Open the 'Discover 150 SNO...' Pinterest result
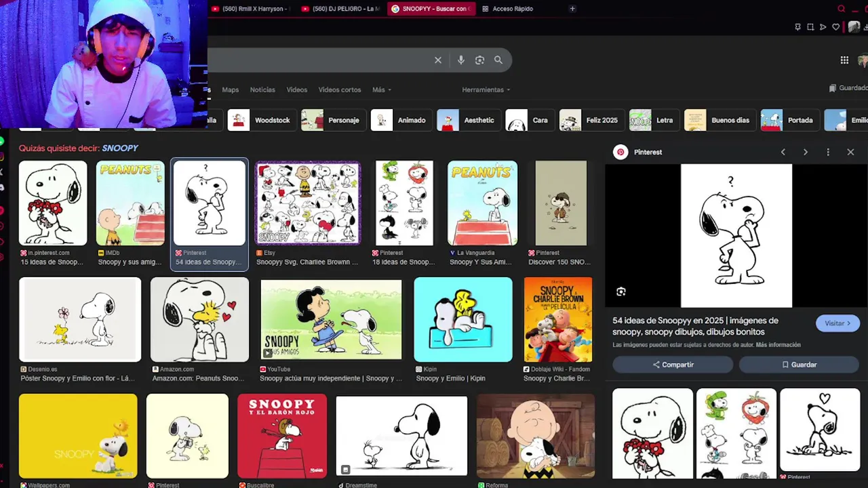Image resolution: width=868 pixels, height=488 pixels. [561, 213]
